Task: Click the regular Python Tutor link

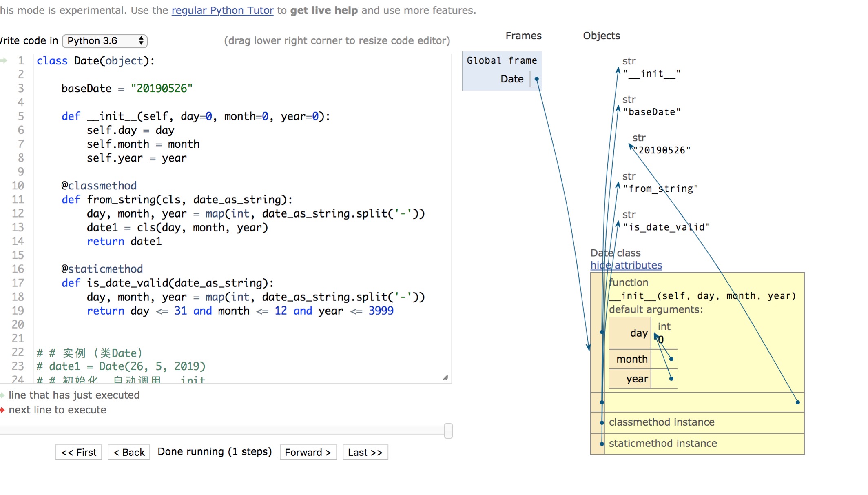Action: pos(222,10)
